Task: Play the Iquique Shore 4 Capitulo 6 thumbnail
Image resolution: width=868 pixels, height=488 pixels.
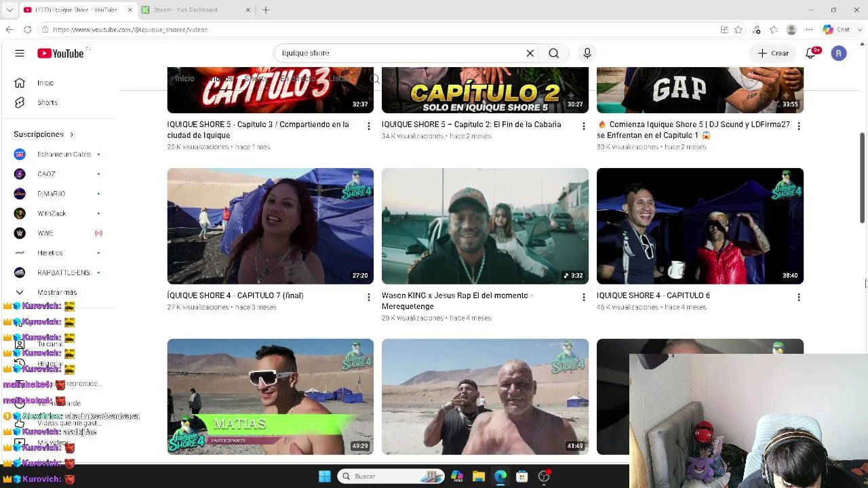Action: coord(700,226)
